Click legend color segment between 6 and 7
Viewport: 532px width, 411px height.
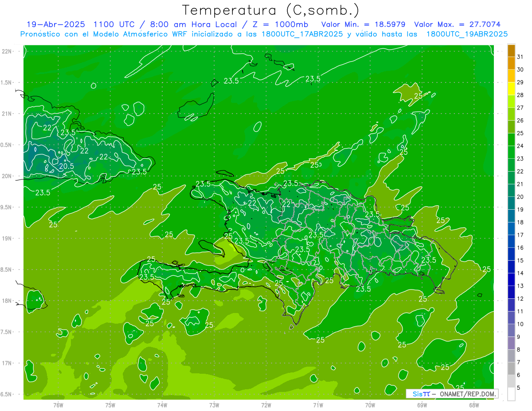(511, 368)
